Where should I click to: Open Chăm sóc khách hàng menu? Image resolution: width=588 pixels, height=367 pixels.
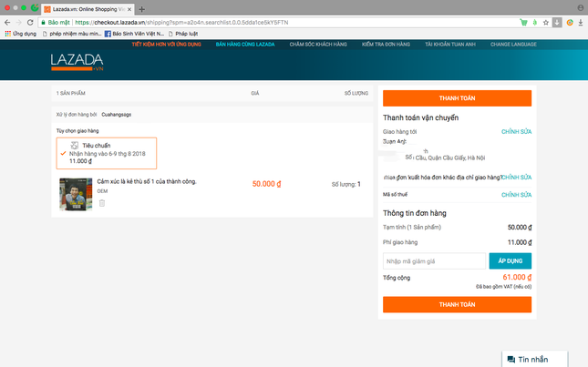[x=318, y=45]
